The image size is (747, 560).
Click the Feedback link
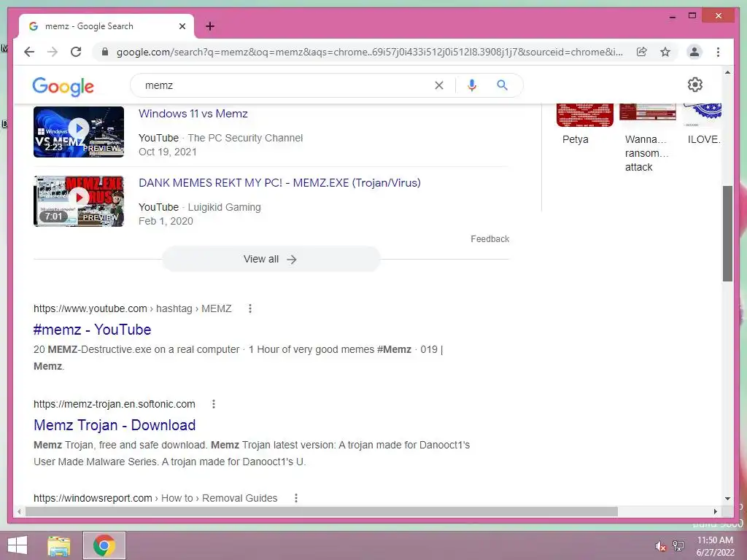489,239
